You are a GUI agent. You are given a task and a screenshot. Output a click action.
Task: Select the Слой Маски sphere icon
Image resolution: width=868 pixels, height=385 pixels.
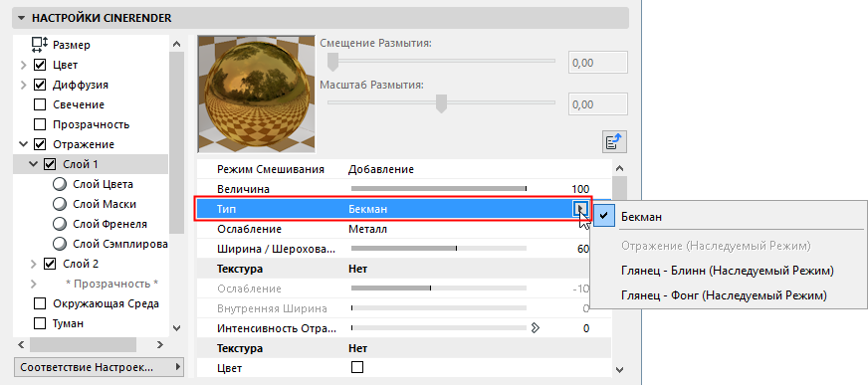[60, 204]
